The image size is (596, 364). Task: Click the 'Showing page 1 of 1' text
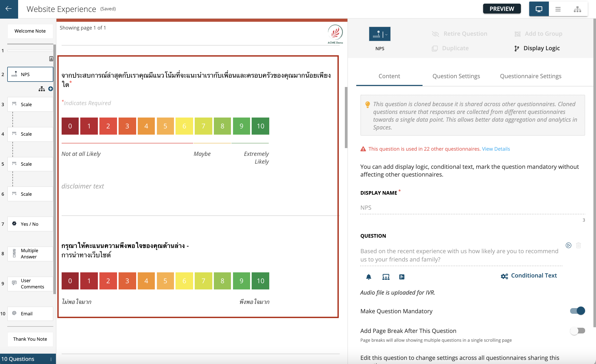click(83, 28)
